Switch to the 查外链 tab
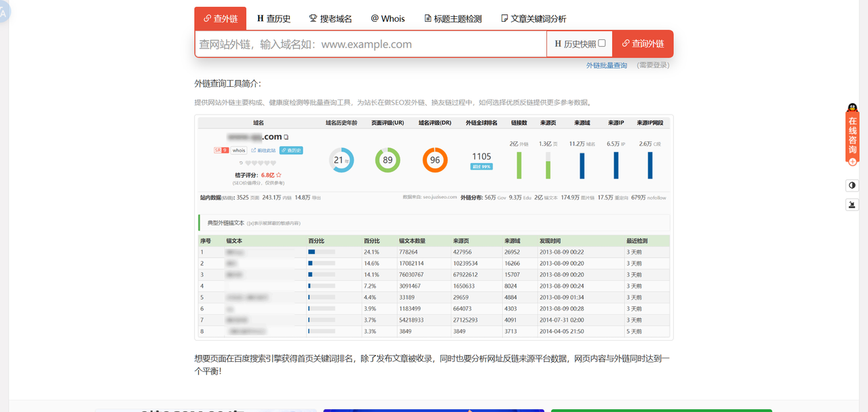 click(x=221, y=18)
